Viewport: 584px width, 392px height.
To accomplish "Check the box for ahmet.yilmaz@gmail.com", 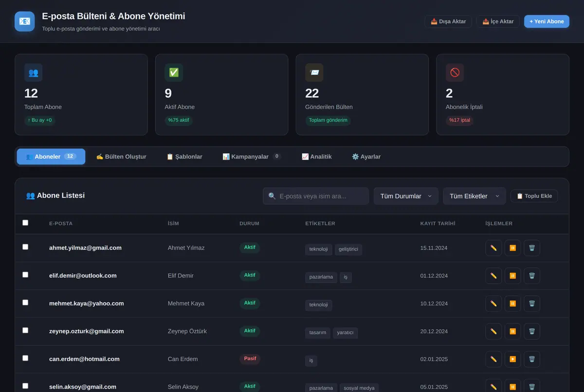I will 25,247.
